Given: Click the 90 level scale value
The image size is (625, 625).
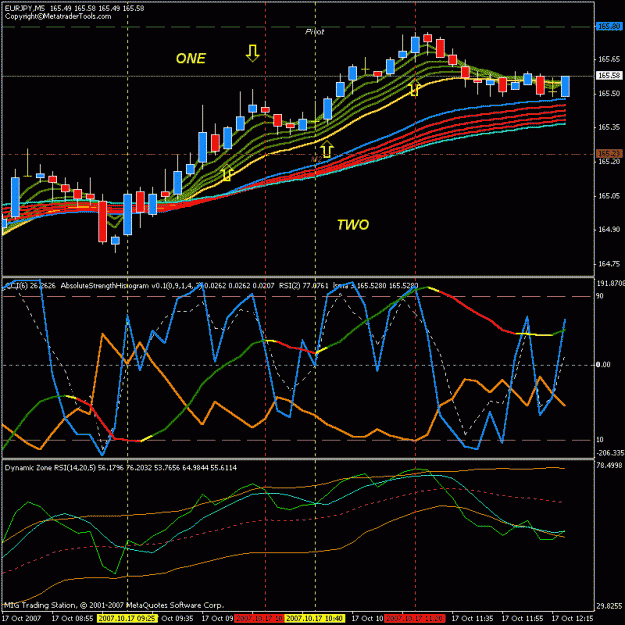Looking at the screenshot, I should pos(600,296).
